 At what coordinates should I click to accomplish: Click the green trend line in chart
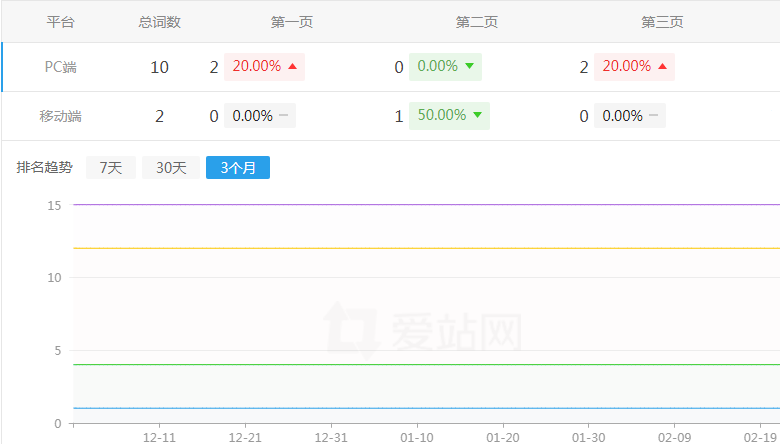[400, 364]
